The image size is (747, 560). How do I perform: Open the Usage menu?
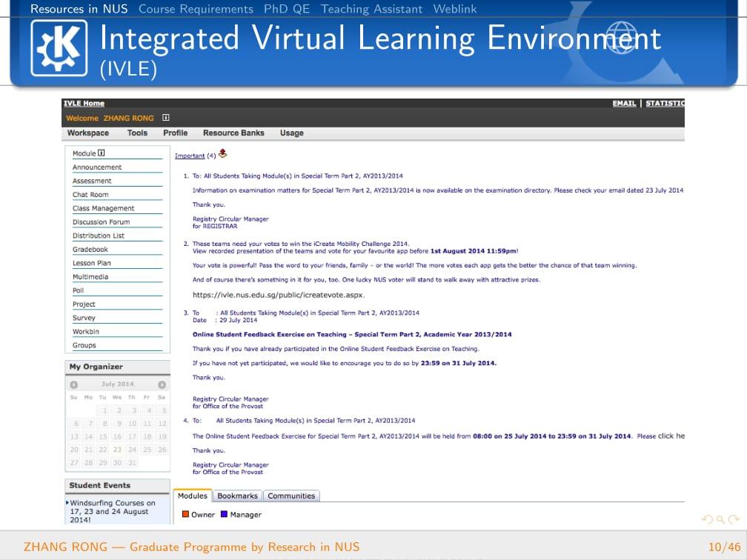tap(291, 133)
